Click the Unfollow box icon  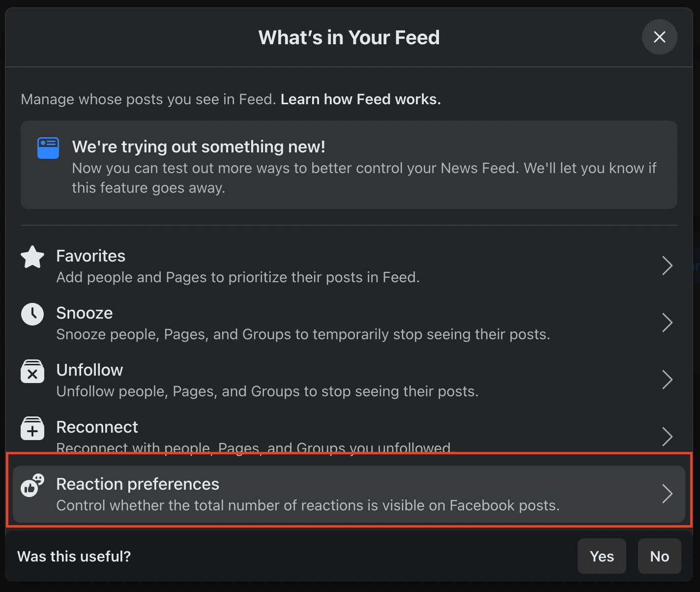point(32,371)
